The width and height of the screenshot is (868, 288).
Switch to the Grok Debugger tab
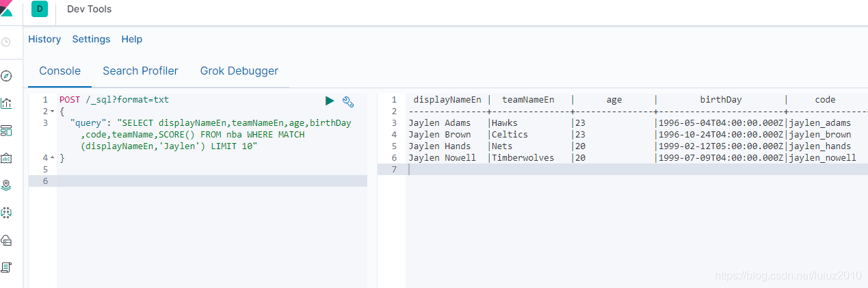coord(239,70)
